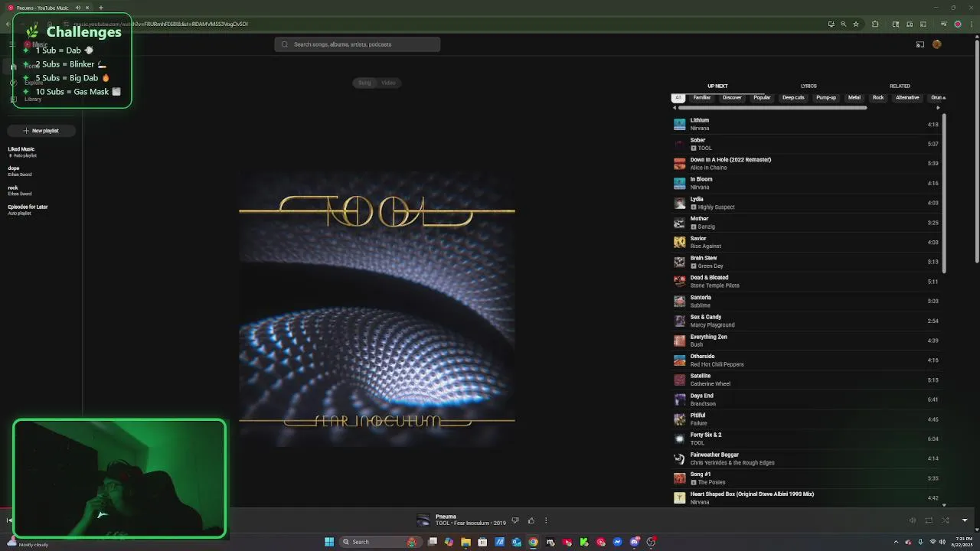Play Sex & Candy by Marcy Playground
The image size is (980, 551).
click(x=806, y=321)
